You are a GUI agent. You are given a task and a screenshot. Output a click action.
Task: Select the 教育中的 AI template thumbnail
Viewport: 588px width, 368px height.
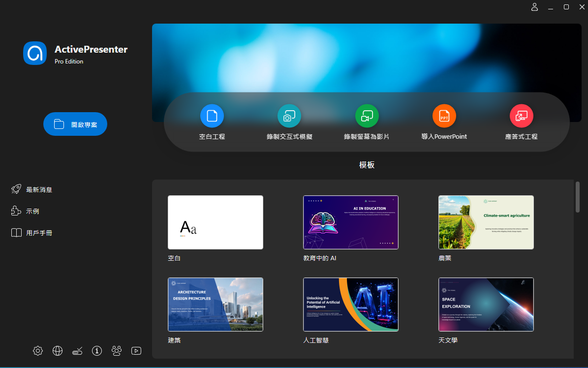(351, 222)
